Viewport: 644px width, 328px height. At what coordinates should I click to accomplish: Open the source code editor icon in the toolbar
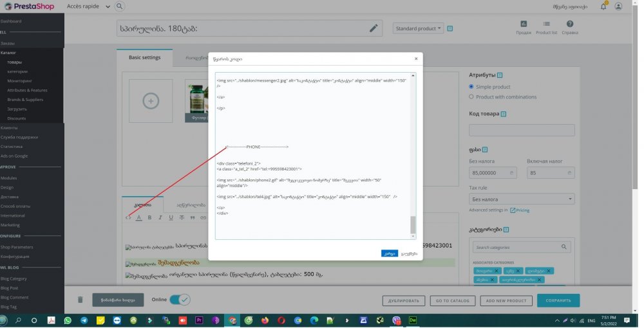[x=128, y=218]
